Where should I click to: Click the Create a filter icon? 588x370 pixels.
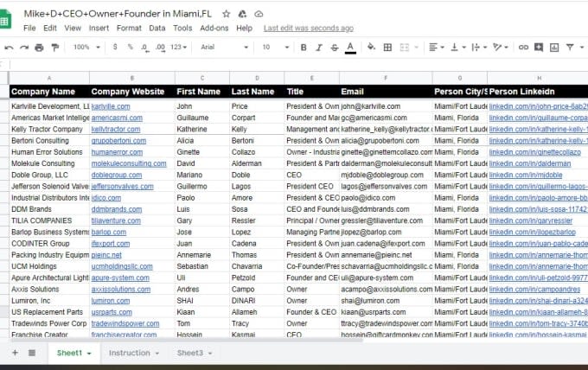click(570, 48)
